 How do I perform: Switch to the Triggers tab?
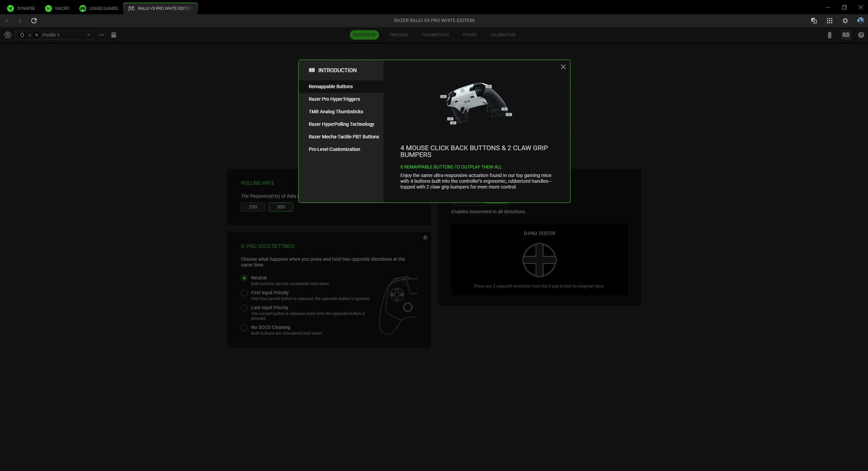click(x=398, y=35)
